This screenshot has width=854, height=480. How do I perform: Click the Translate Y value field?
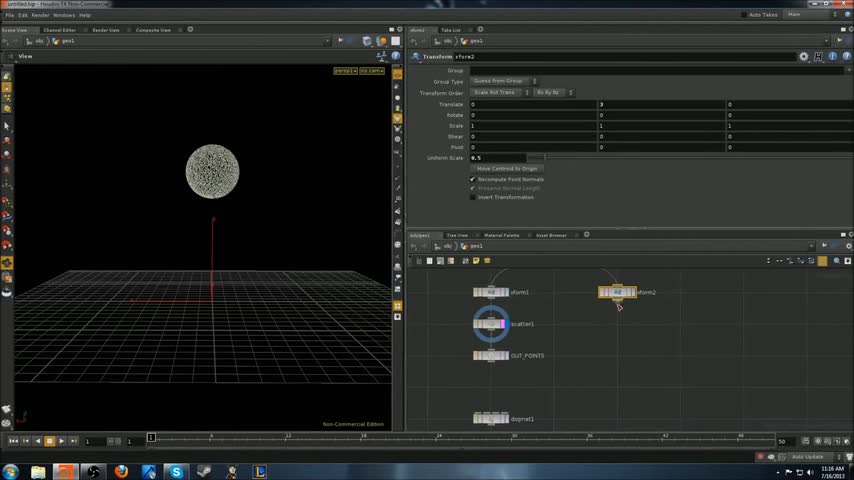660,104
